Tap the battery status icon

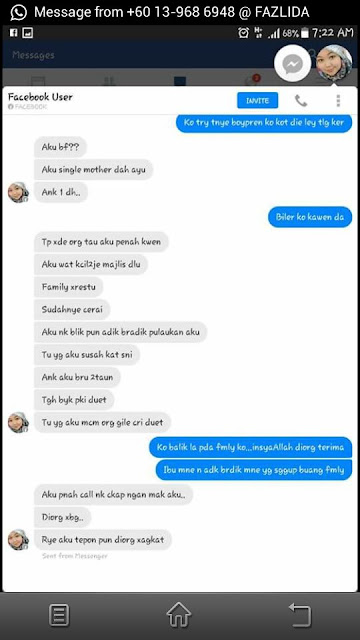[x=304, y=33]
